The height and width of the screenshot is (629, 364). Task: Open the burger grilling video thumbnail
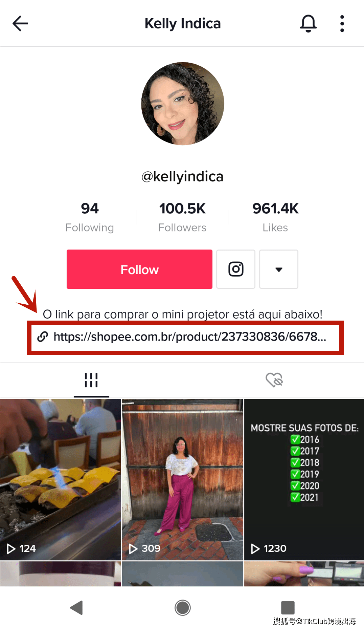click(61, 479)
